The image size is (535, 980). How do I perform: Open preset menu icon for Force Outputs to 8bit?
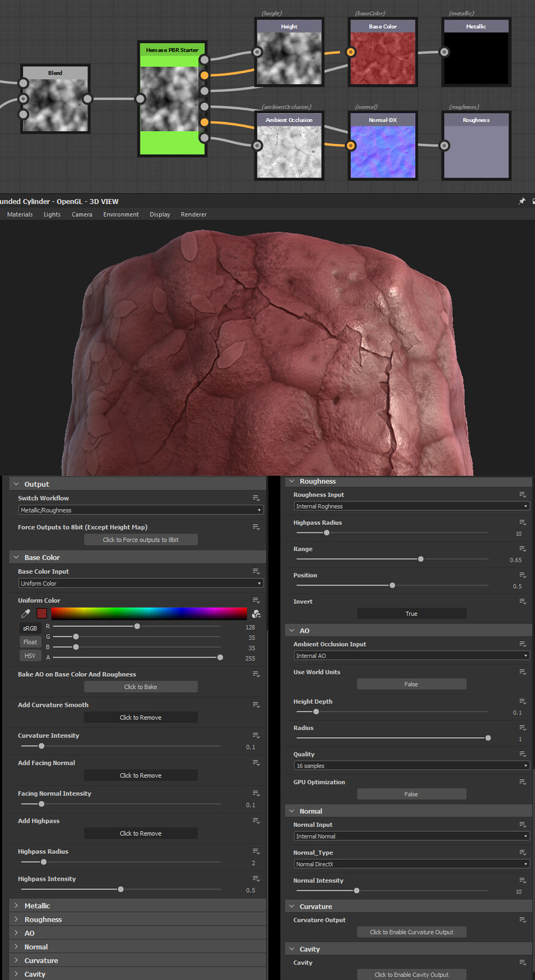click(256, 527)
